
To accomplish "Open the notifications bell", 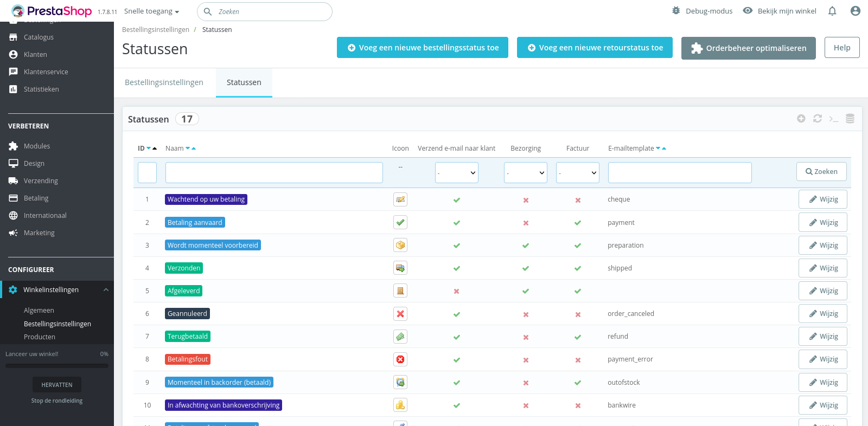I will tap(832, 11).
